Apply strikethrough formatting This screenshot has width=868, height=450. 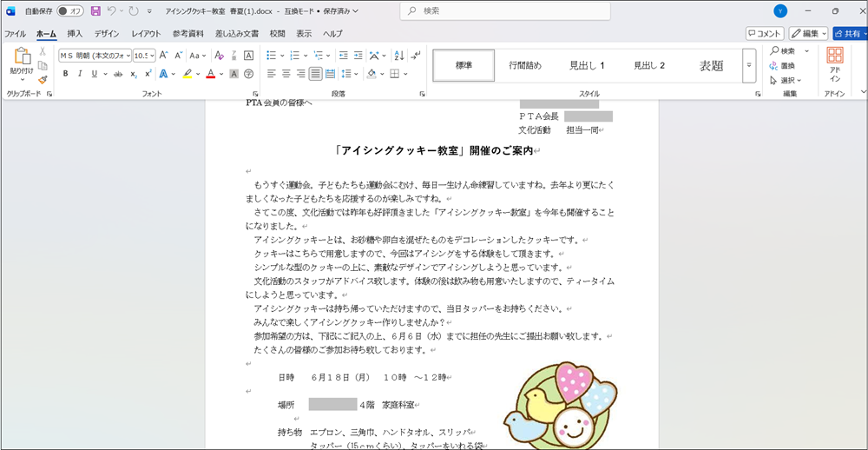point(118,74)
